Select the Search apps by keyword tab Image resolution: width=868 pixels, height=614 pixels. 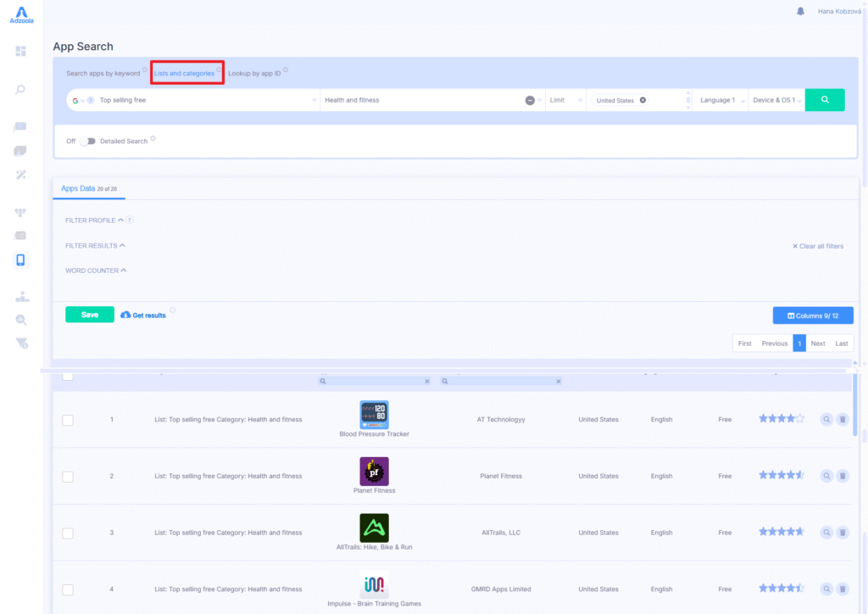coord(103,73)
